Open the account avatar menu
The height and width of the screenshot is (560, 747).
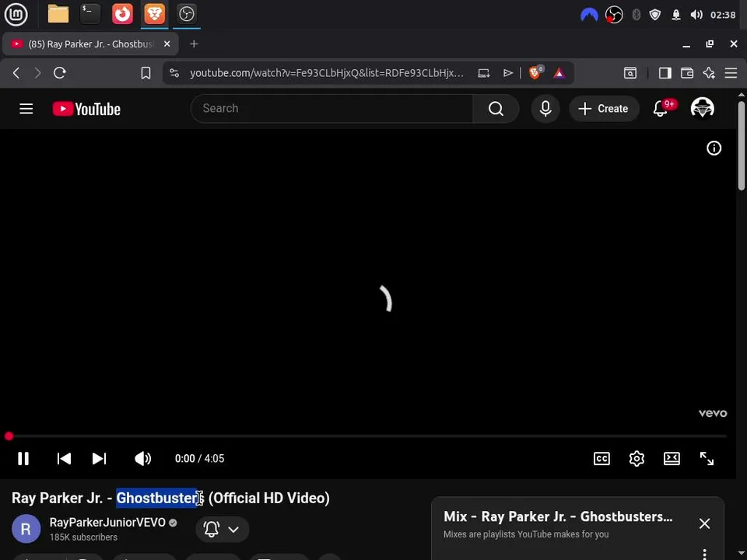coord(702,107)
